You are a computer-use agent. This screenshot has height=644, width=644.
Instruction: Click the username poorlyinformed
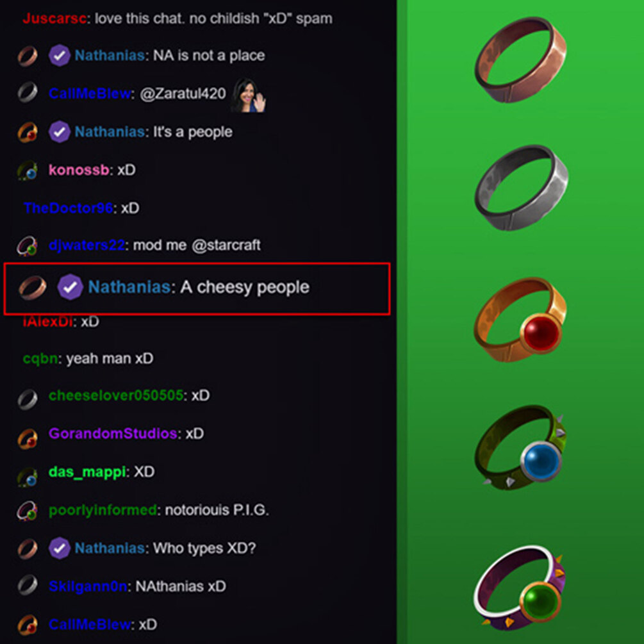103,510
